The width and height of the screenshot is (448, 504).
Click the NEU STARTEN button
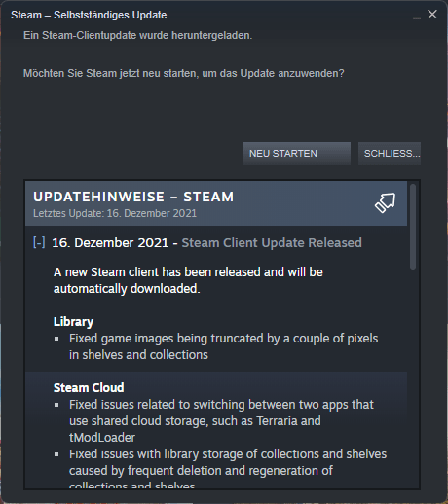pos(297,154)
